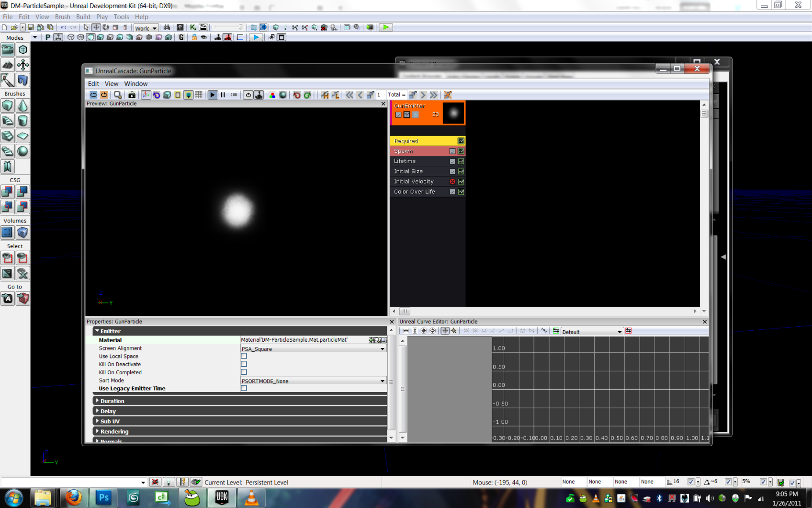Image resolution: width=812 pixels, height=508 pixels.
Task: Disable the Spawn module checkbox
Action: click(452, 151)
